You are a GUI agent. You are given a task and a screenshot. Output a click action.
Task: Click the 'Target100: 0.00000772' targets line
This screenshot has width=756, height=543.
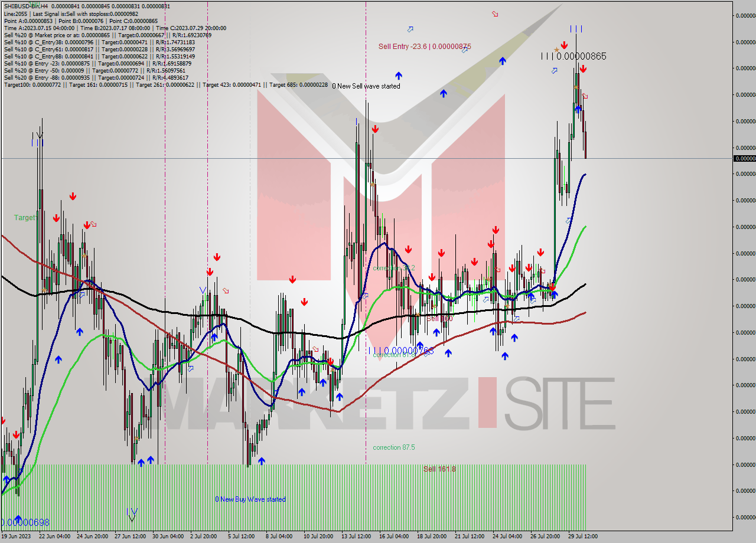[165, 84]
